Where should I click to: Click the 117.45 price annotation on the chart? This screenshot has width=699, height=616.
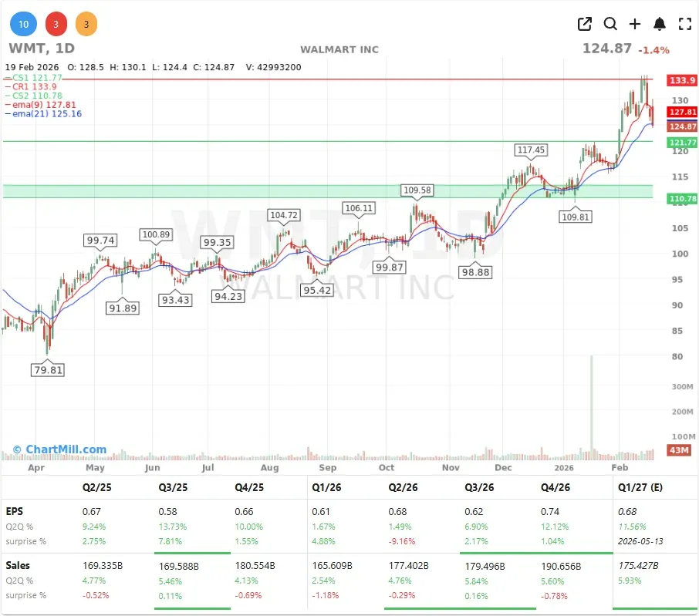[532, 150]
